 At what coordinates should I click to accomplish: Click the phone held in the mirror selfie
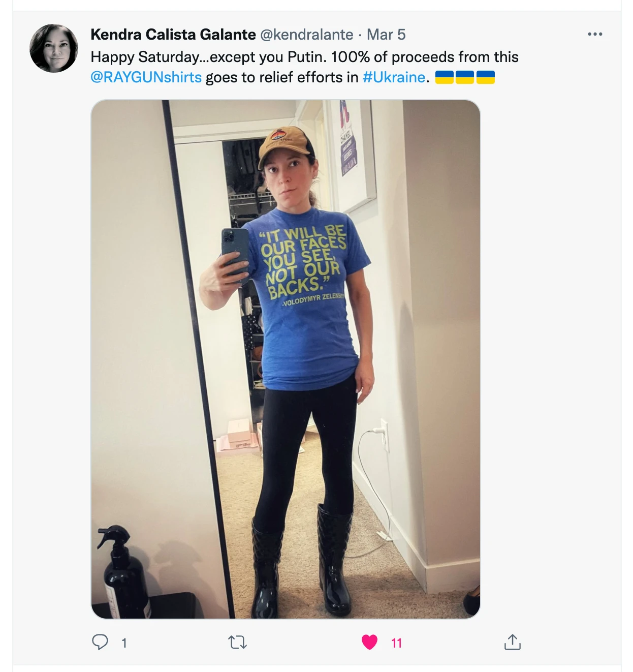[235, 253]
